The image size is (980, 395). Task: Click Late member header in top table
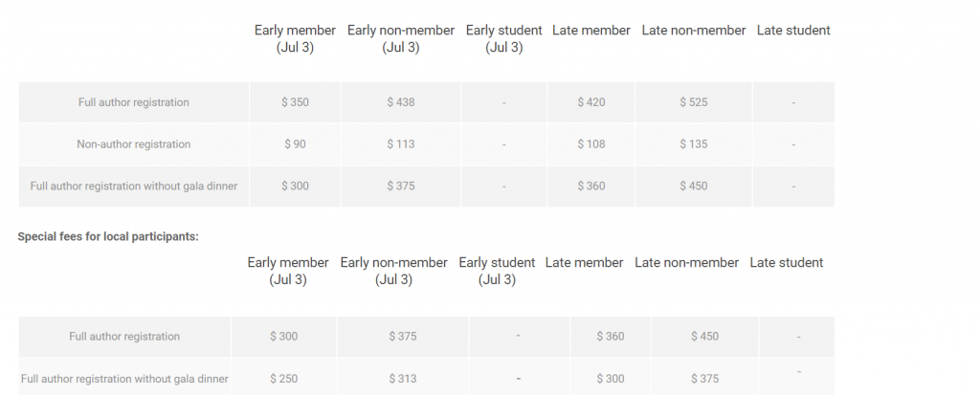pos(591,31)
